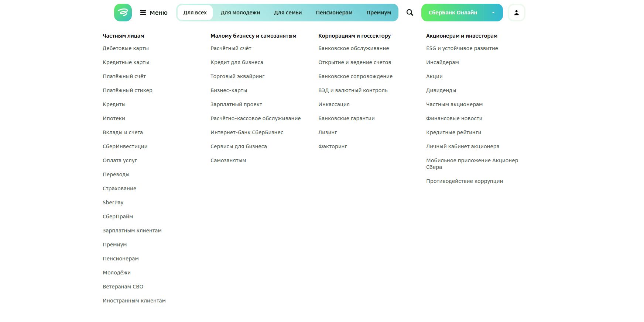Image resolution: width=644 pixels, height=322 pixels.
Task: Open the Противодействие коррупции link
Action: coord(464,181)
